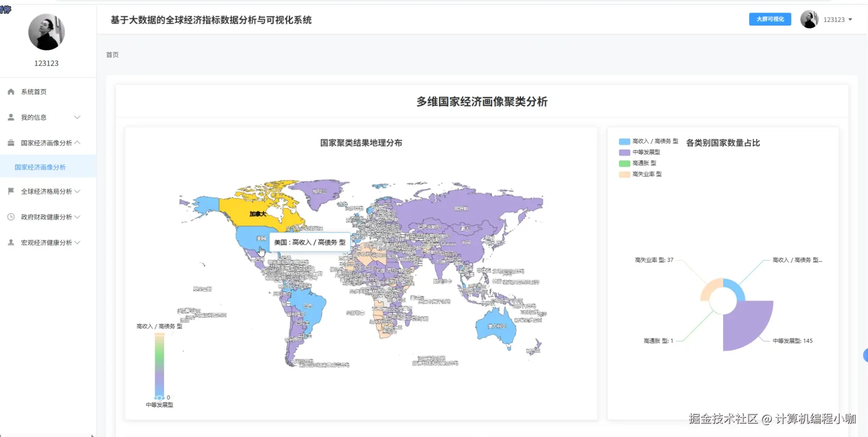Toggle 高收入 / 高债务 型 legend item
Screen dimensions: 868x437
click(x=649, y=141)
